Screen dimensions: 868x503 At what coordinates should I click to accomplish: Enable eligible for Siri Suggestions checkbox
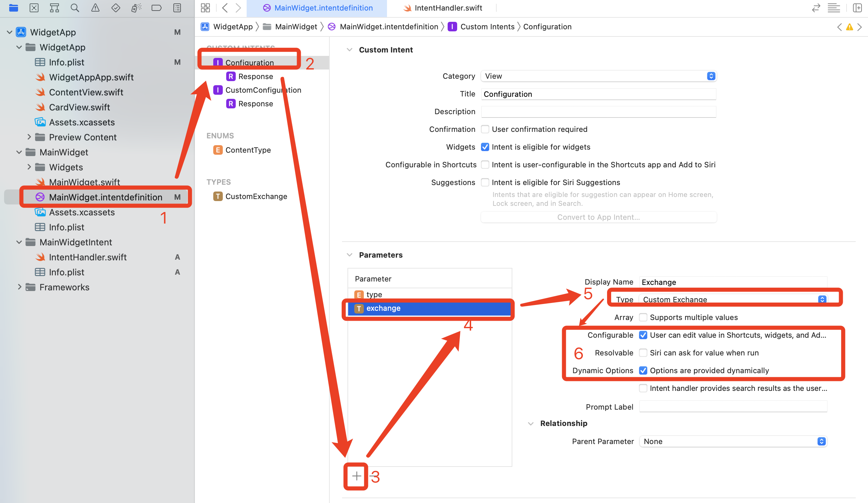pos(485,182)
